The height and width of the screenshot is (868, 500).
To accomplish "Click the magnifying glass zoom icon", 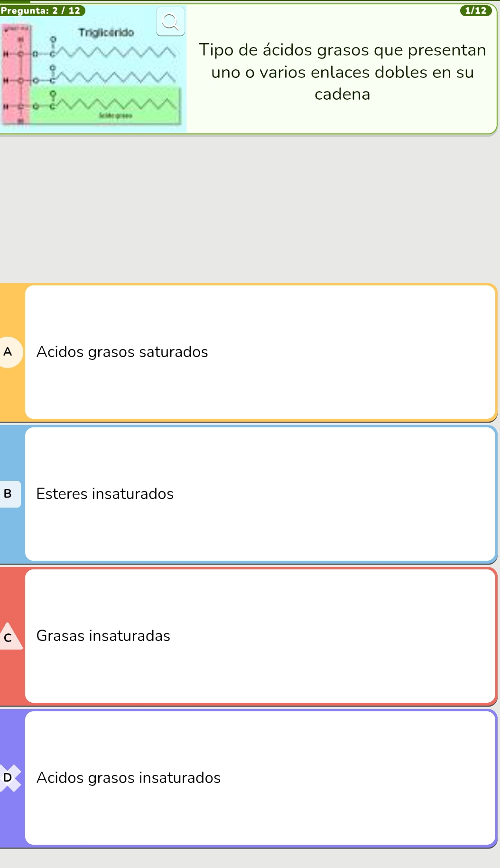I will pyautogui.click(x=171, y=22).
